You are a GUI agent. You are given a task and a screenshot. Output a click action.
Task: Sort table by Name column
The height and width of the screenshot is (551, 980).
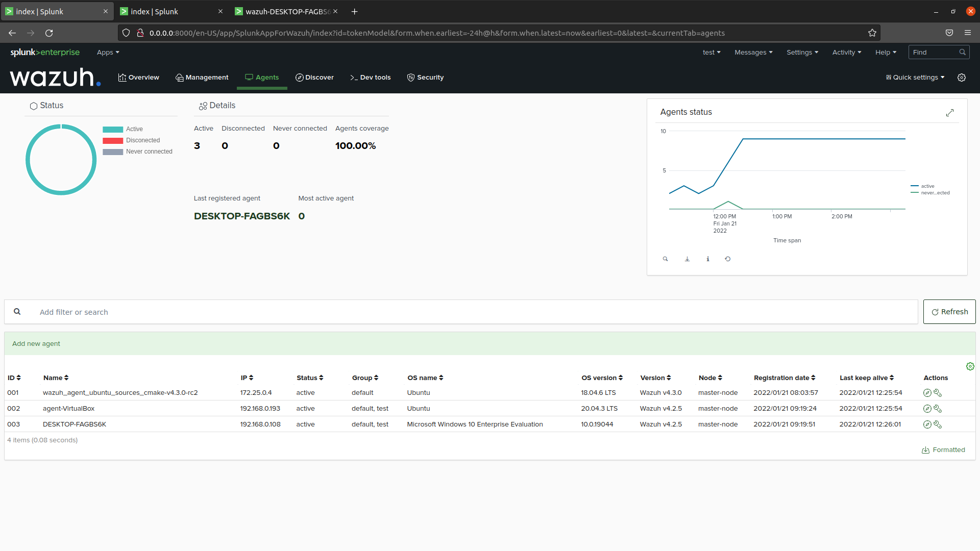click(56, 378)
